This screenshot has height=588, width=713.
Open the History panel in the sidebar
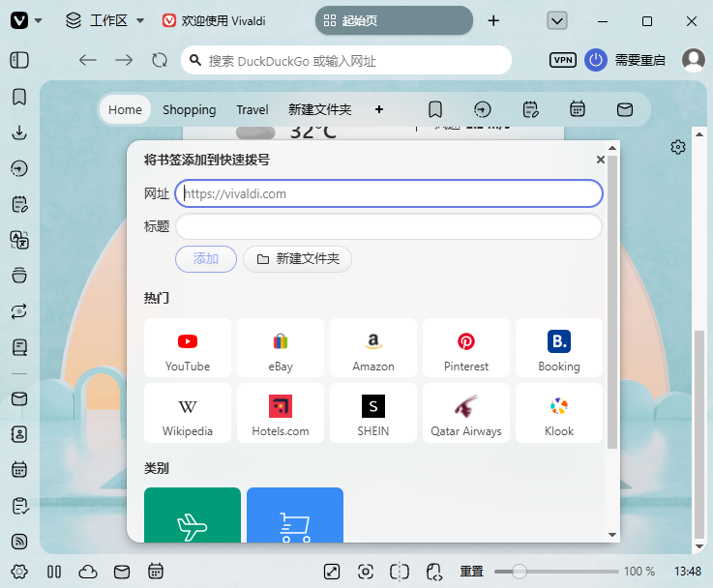19,168
